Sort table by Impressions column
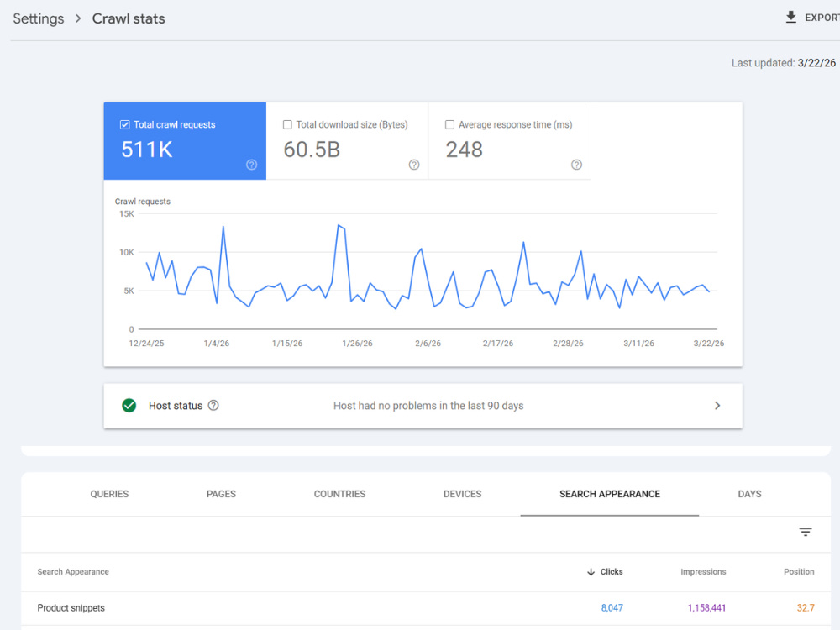The height and width of the screenshot is (630, 840). (x=703, y=571)
